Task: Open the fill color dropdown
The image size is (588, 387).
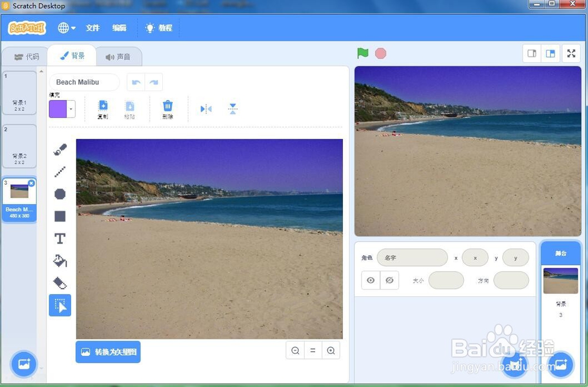Action: click(x=71, y=109)
